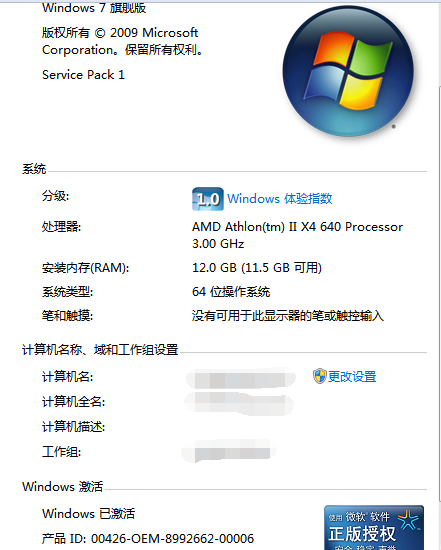The width and height of the screenshot is (441, 550).
Task: Click the blurred computer name value
Action: (241, 378)
